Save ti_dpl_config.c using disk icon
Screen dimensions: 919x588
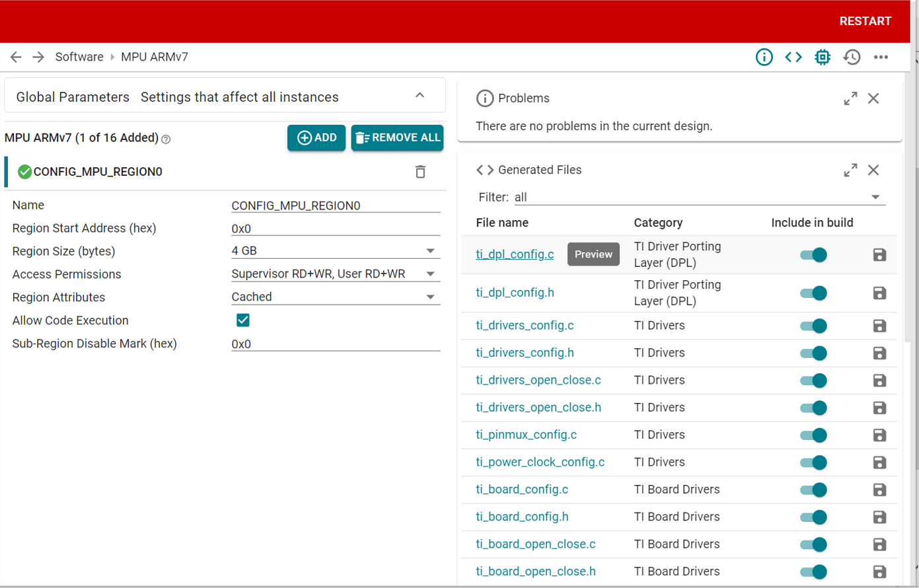[x=879, y=255]
